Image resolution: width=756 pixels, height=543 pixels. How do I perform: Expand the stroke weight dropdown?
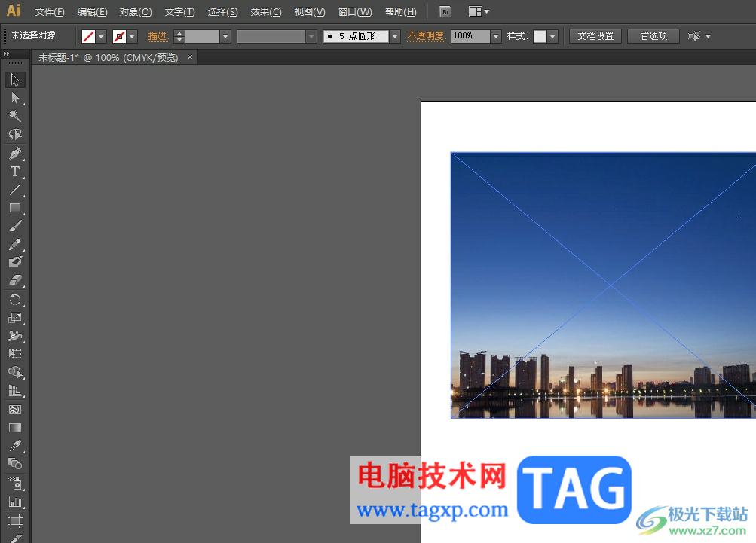click(225, 36)
